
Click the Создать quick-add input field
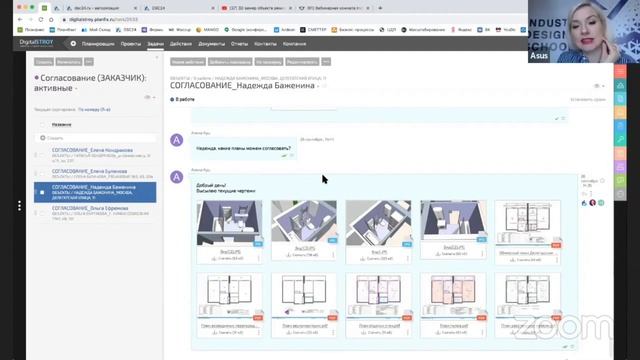tap(96, 138)
